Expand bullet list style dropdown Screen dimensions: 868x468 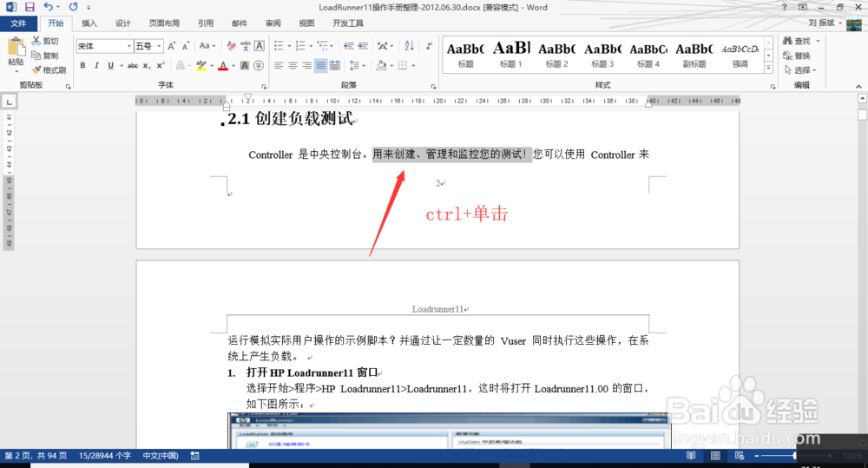(289, 46)
